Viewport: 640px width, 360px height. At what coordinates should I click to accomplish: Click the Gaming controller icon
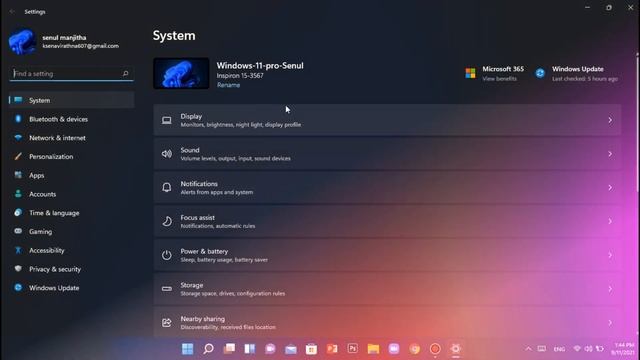18,231
